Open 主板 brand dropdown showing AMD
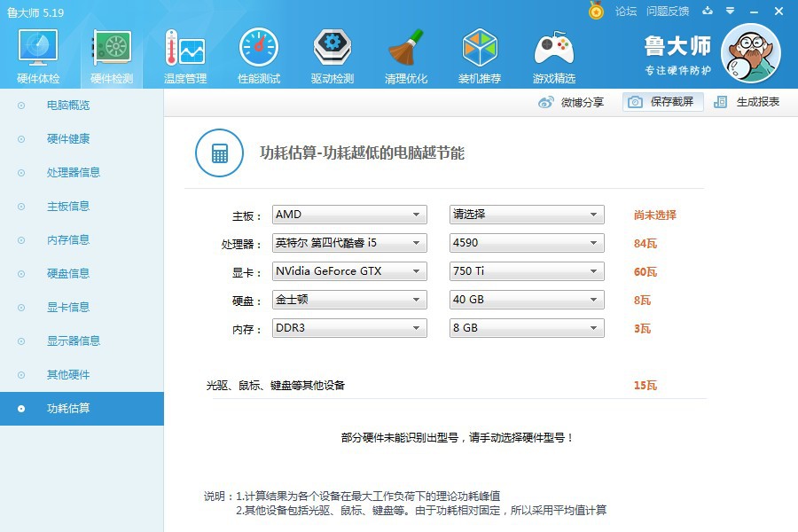Screen dimensions: 798x532 click(x=349, y=215)
